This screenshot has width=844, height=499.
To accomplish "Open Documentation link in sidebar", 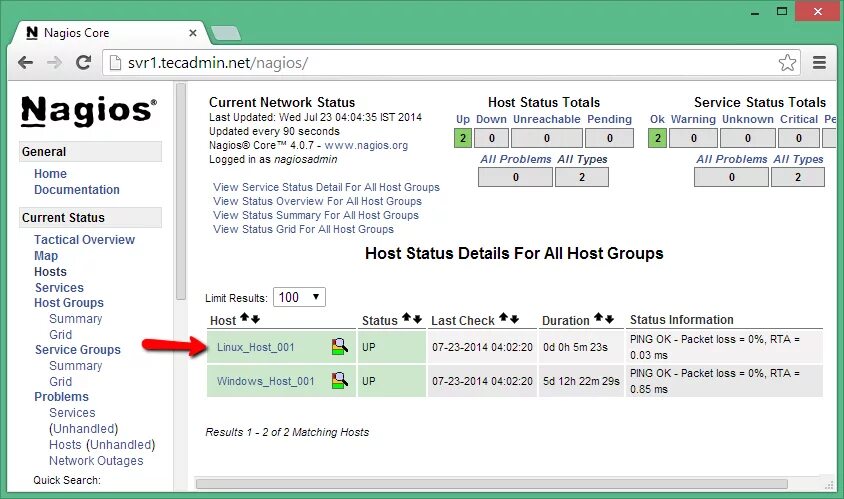I will (76, 189).
